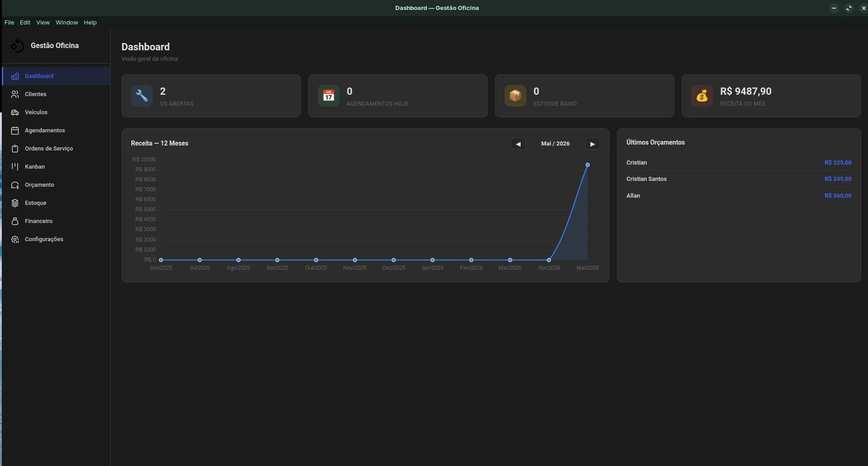
Task: Open Ordens de Serviço page label
Action: pos(49,149)
